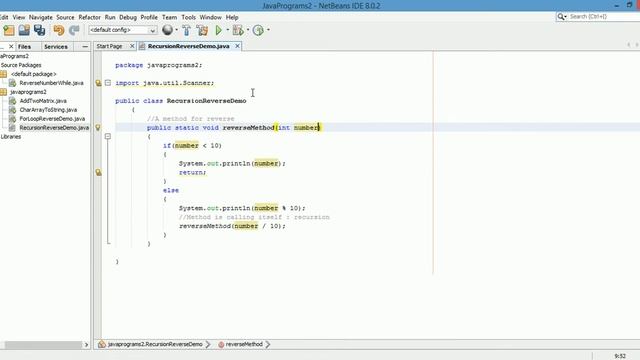Close the Start Page tab
Screen dimensions: 640x360
click(x=132, y=46)
